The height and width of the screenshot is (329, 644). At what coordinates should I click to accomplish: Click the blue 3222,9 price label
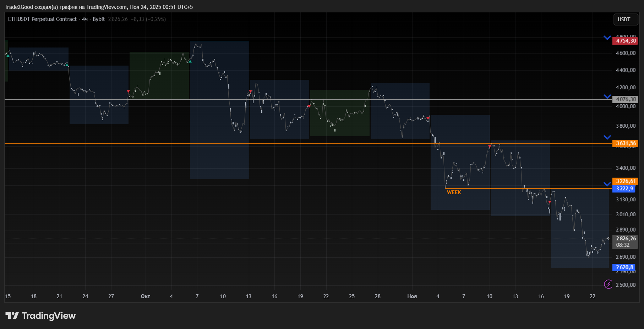click(624, 189)
